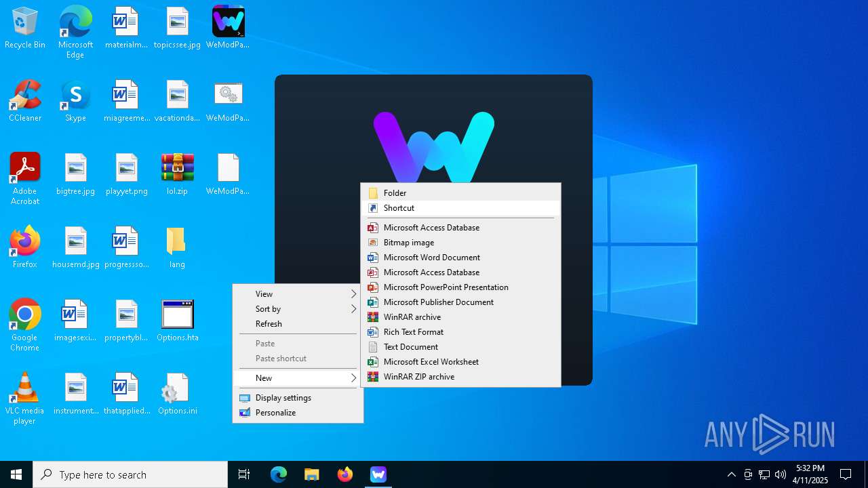Screen dimensions: 868x488
Task: Select the lang folder on the desktop
Action: click(177, 248)
